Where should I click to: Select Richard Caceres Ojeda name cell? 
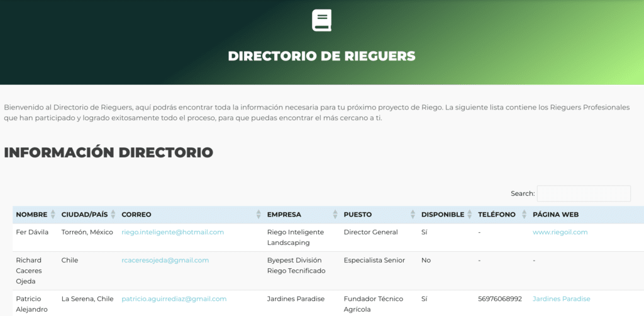point(29,271)
